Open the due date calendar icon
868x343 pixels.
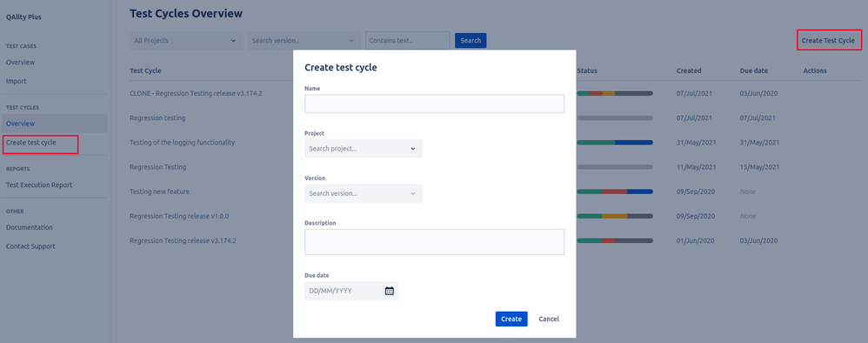(389, 291)
